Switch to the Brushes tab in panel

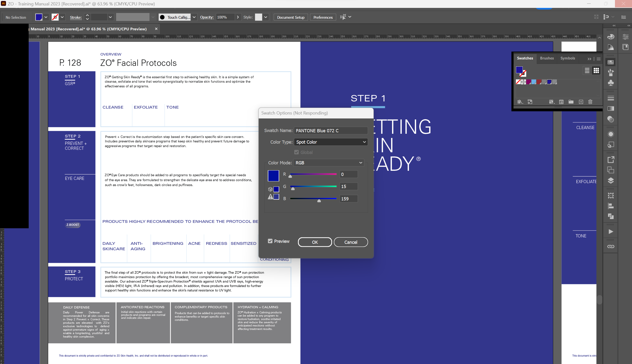pyautogui.click(x=547, y=58)
